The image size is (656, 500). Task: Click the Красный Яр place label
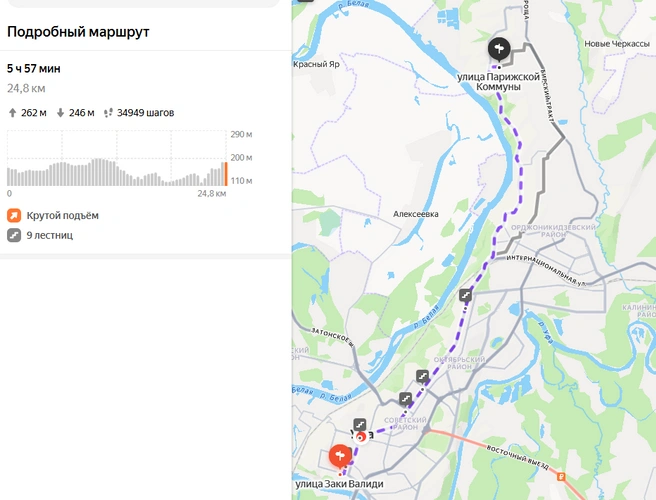point(316,64)
